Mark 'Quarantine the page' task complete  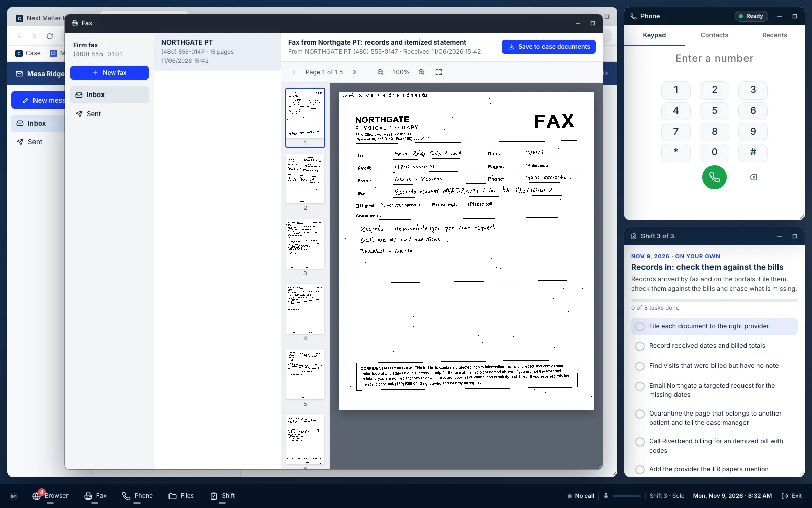[x=640, y=414]
